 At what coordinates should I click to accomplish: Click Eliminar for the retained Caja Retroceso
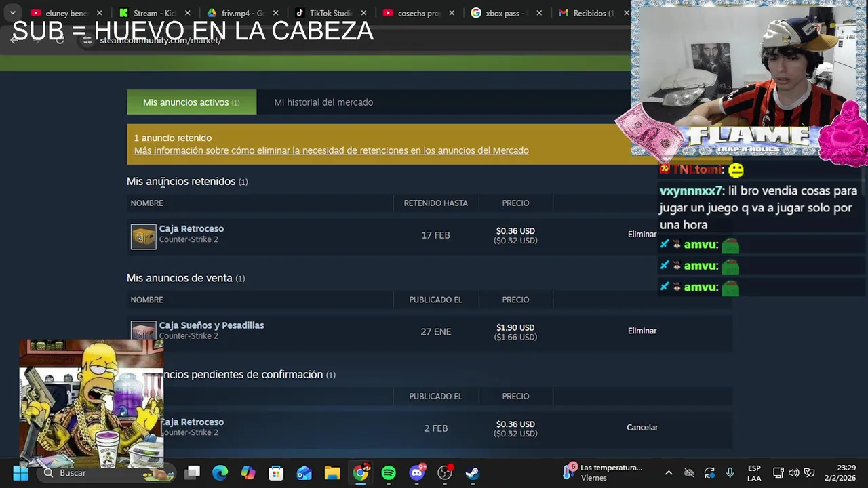point(642,235)
